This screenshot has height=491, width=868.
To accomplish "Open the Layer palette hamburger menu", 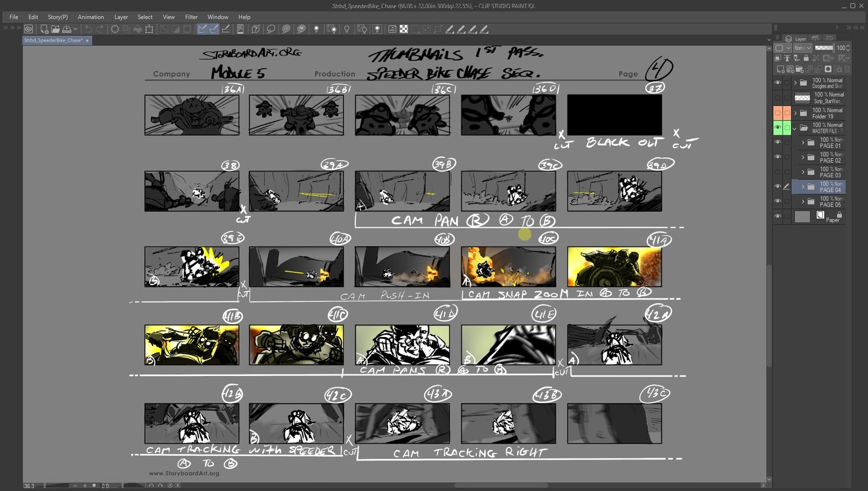I will pos(777,38).
